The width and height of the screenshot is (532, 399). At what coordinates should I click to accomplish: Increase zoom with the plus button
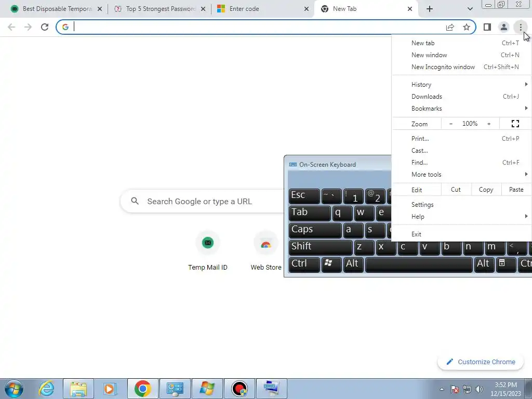[489, 124]
